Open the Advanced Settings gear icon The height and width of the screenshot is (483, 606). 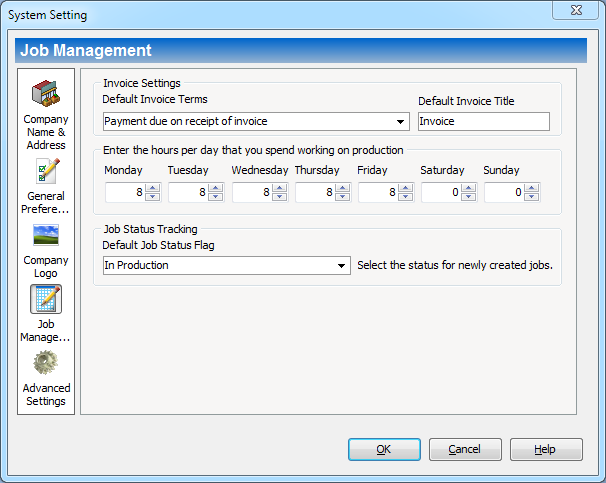[46, 363]
